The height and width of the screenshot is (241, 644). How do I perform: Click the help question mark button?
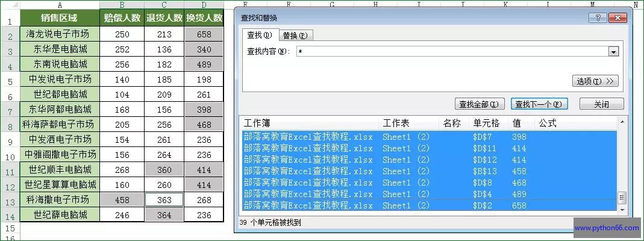click(598, 18)
